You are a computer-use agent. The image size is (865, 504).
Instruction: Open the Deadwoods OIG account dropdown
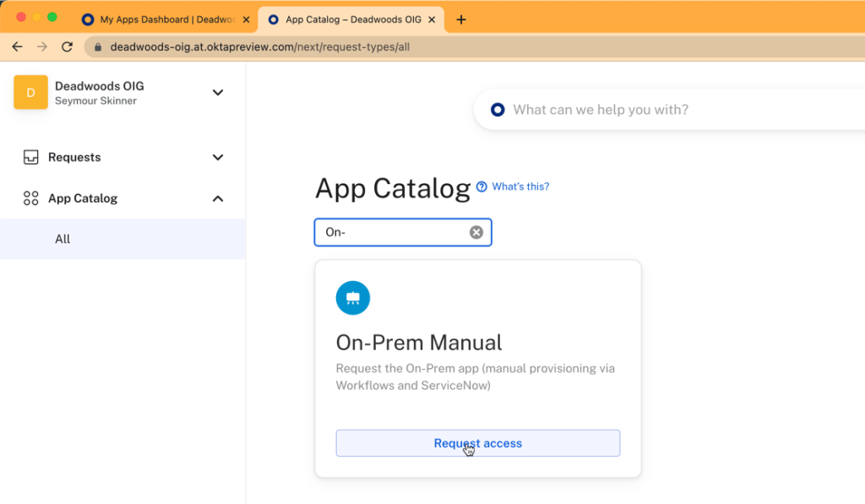point(218,93)
